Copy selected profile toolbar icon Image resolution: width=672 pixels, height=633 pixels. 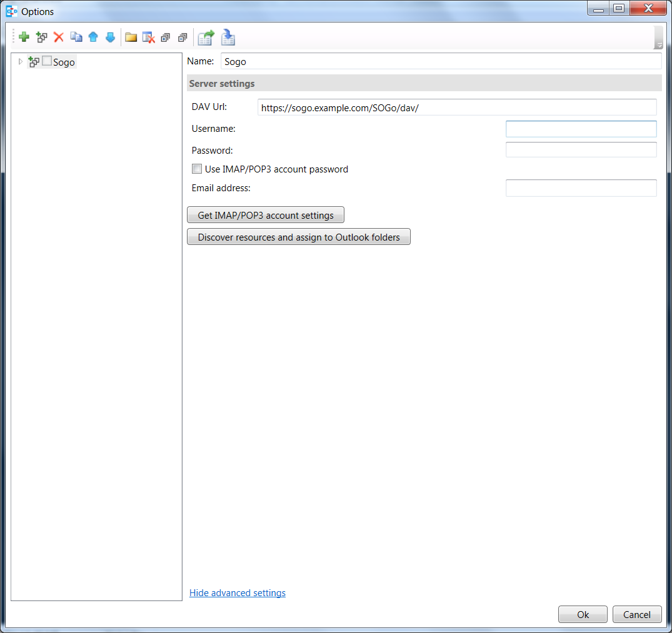click(x=76, y=37)
